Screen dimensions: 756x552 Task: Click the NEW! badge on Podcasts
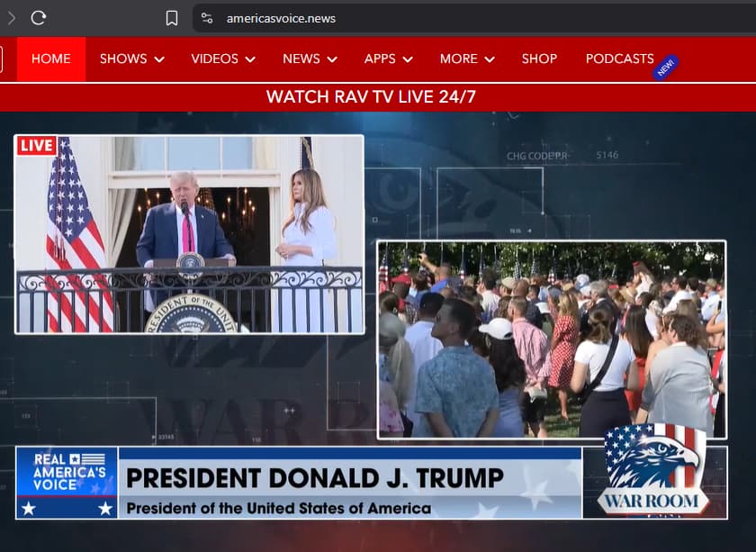click(666, 68)
